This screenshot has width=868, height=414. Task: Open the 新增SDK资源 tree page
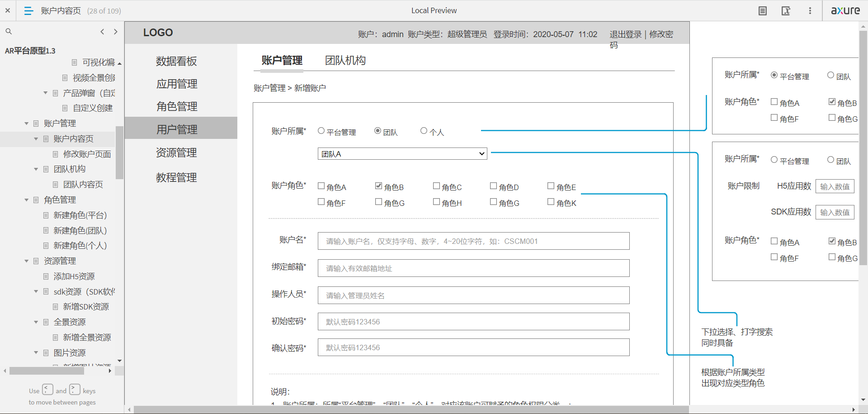(86, 306)
